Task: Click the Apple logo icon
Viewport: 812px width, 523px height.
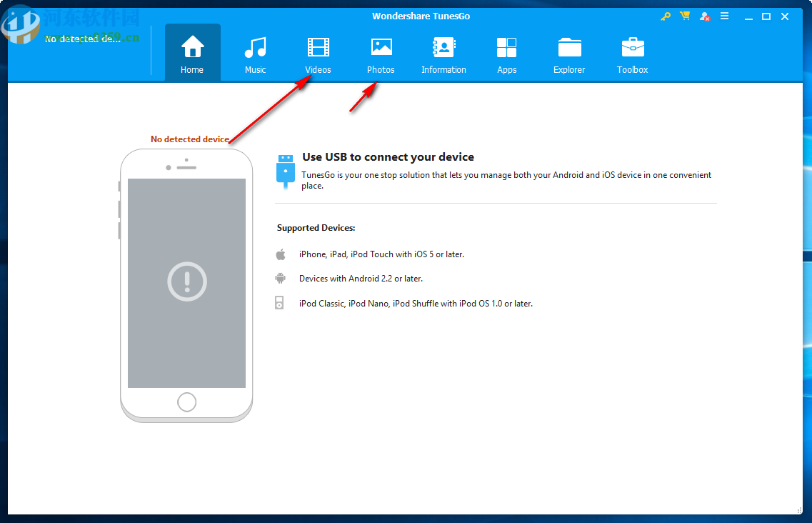Action: 281,254
